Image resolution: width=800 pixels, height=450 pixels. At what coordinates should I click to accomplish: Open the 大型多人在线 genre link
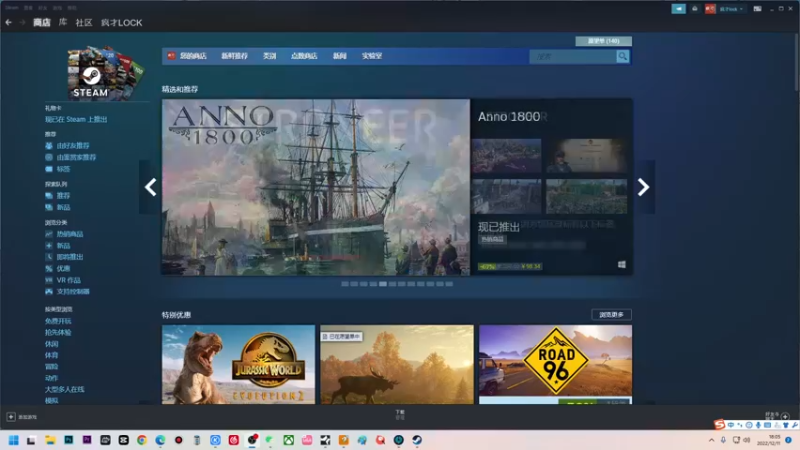(65, 389)
